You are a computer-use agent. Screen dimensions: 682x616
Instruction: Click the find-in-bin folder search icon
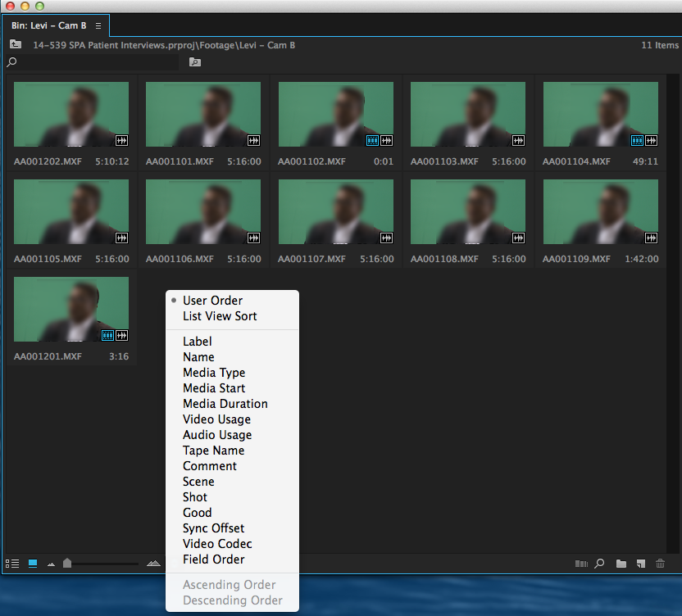(195, 62)
